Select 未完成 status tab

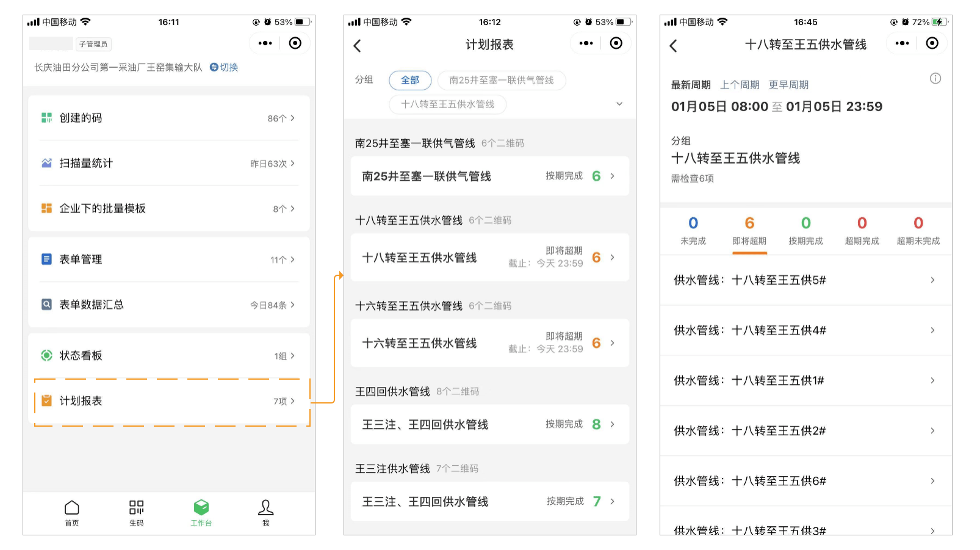point(693,231)
